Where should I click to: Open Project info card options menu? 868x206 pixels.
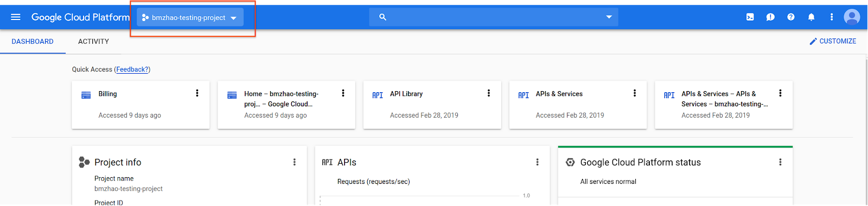click(295, 162)
